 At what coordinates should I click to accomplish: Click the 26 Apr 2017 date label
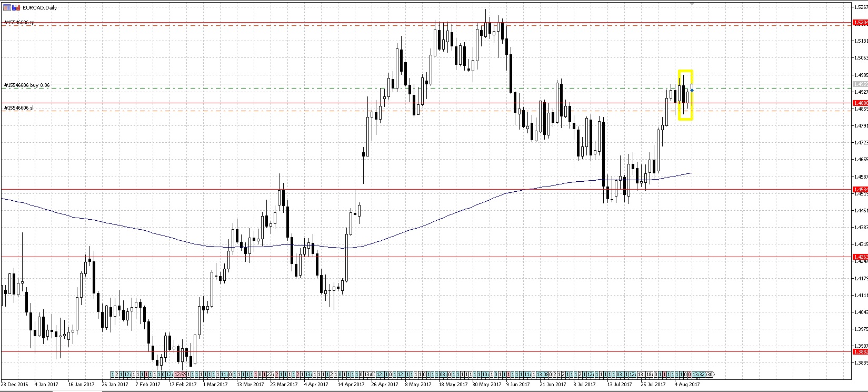385,384
